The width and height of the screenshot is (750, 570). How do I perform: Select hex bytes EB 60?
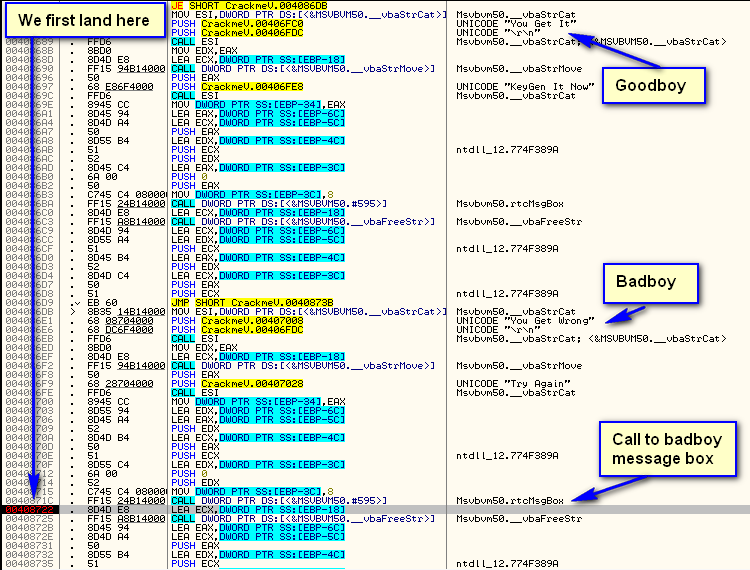[102, 303]
